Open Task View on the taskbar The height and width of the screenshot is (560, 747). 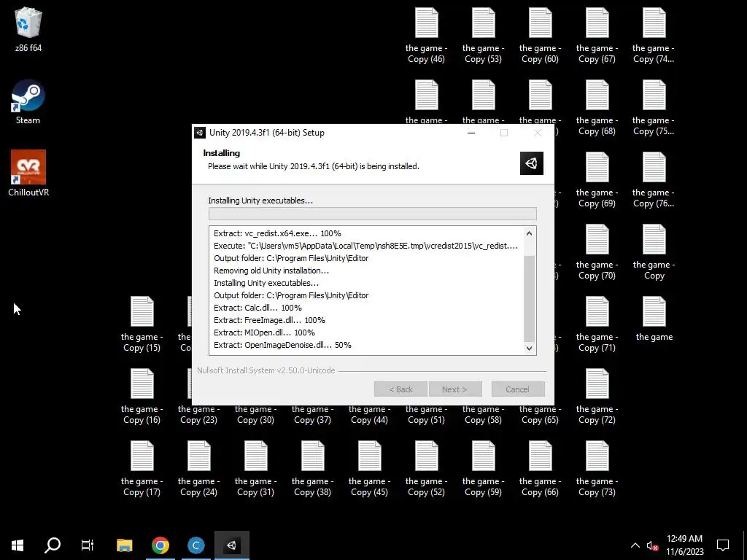click(x=88, y=545)
